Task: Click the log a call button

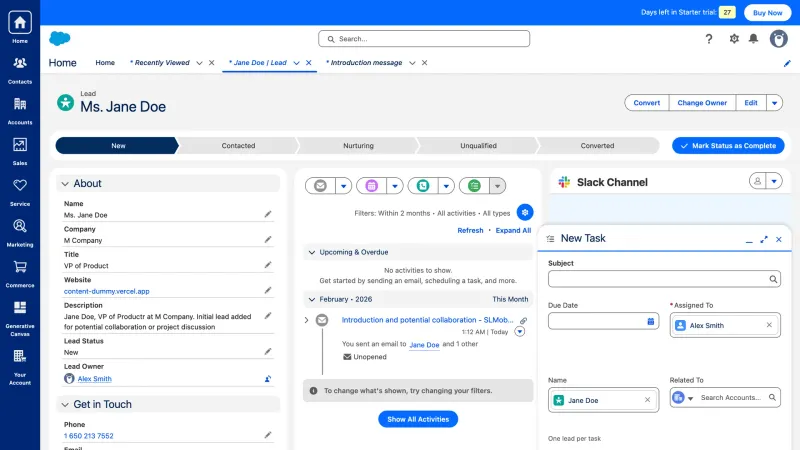Action: pyautogui.click(x=423, y=186)
